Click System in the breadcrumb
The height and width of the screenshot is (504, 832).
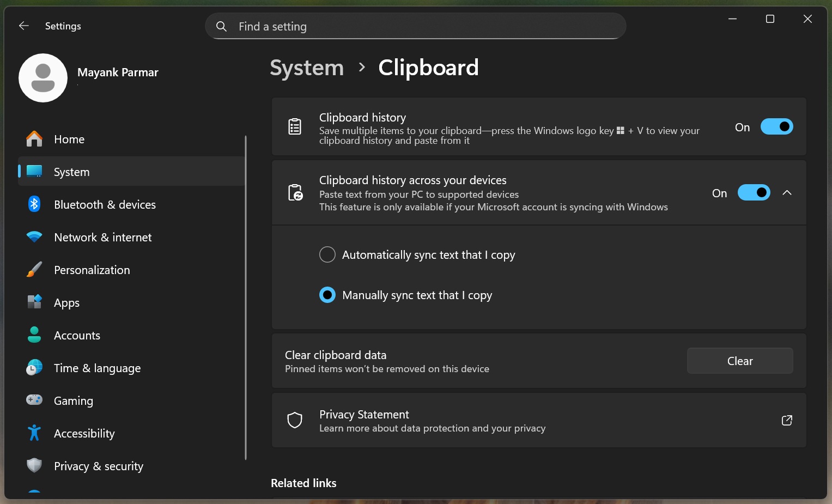click(x=306, y=68)
